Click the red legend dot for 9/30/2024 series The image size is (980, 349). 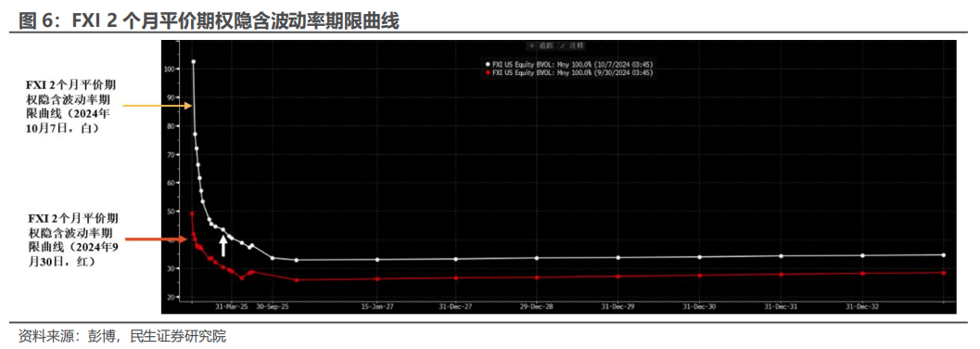click(488, 73)
